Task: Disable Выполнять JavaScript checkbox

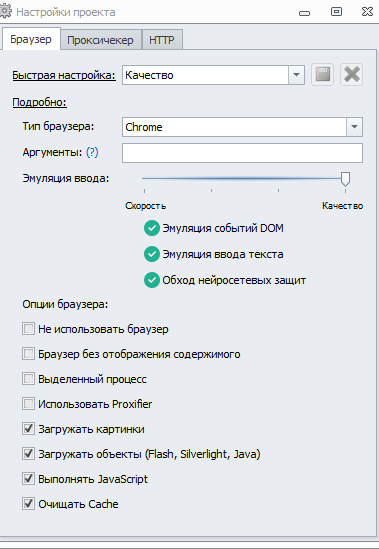Action: tap(28, 479)
